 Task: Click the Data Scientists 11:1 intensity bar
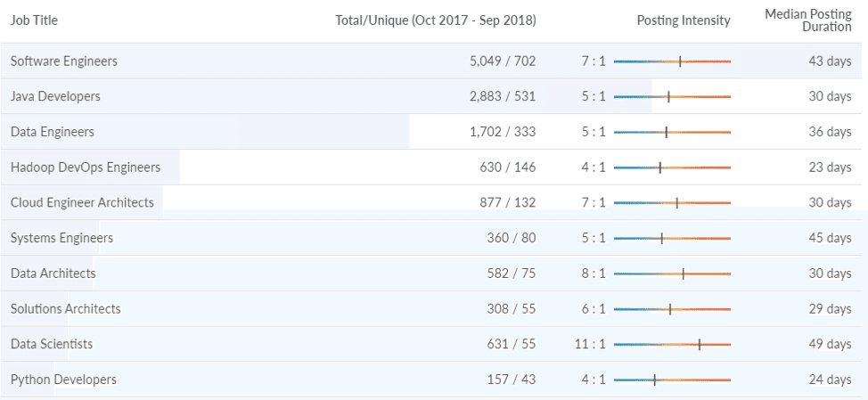point(673,345)
